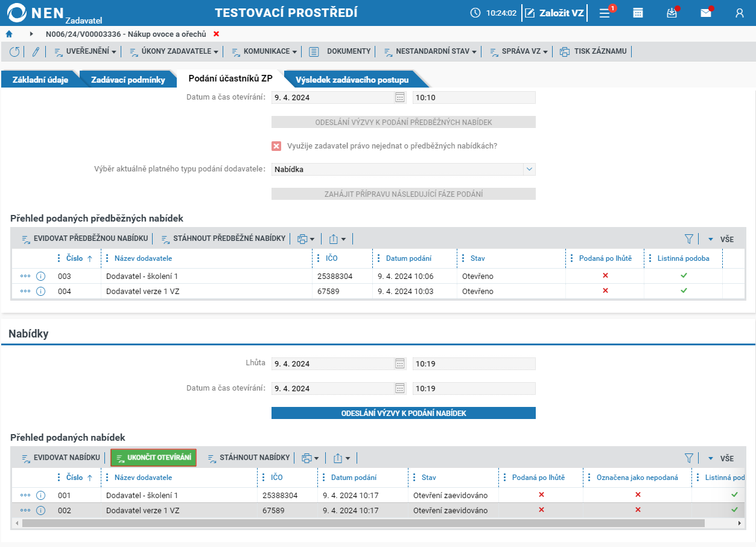This screenshot has height=547, width=756.
Task: Open the hamburger menu with notification badge
Action: coord(605,13)
